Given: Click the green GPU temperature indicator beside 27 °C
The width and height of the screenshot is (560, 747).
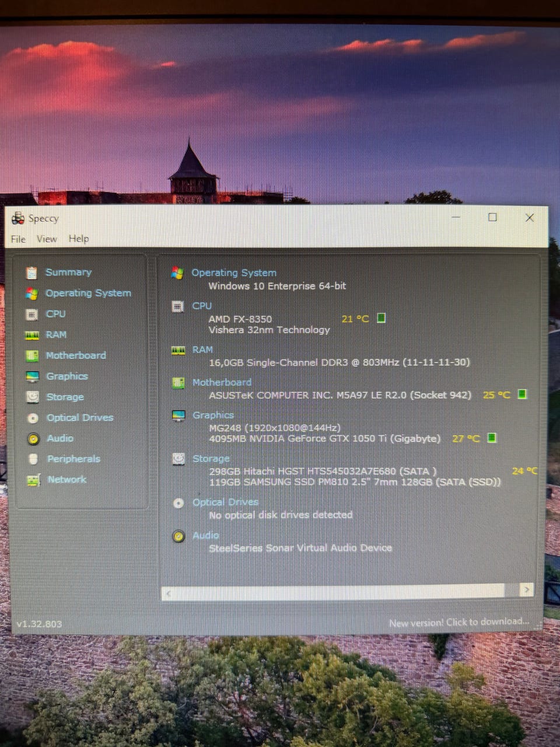Looking at the screenshot, I should 492,438.
